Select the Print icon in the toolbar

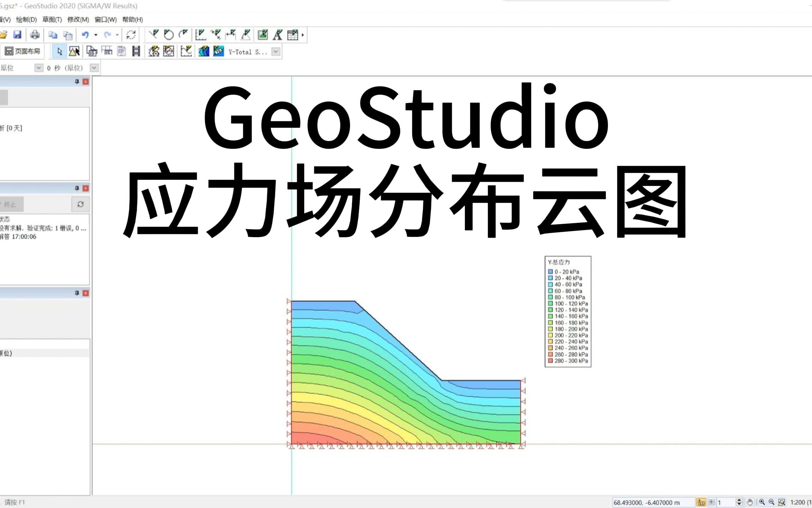[x=34, y=35]
